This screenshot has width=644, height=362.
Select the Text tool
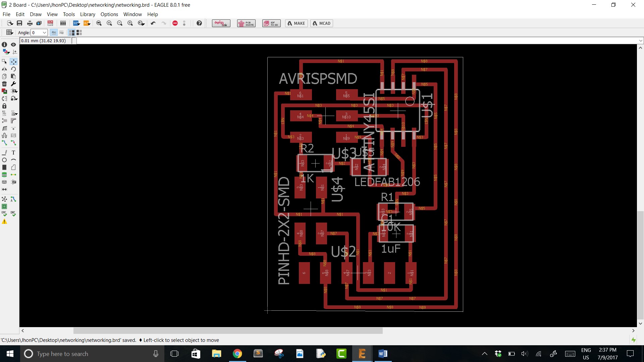[14, 153]
